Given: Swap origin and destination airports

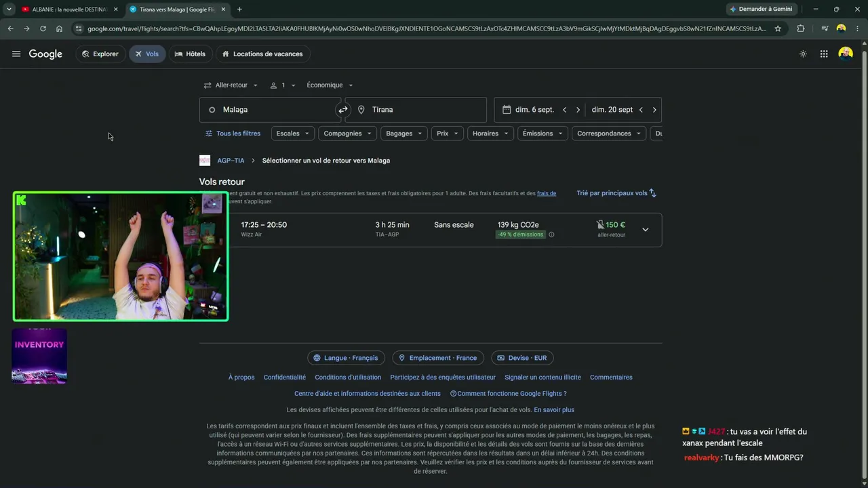Looking at the screenshot, I should pyautogui.click(x=343, y=110).
